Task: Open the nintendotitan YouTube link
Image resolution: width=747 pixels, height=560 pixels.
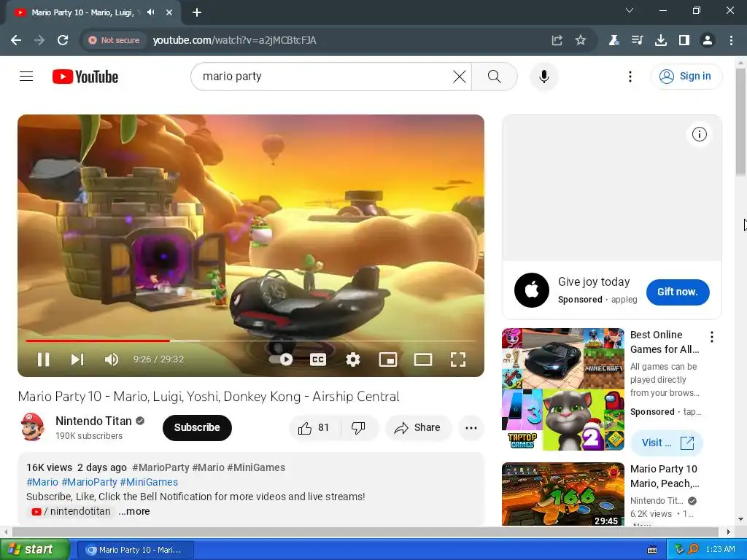Action: pos(71,511)
